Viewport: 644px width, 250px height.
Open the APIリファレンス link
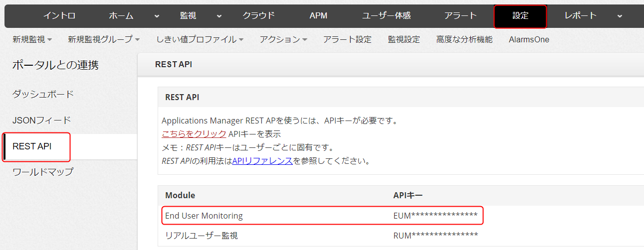(262, 161)
